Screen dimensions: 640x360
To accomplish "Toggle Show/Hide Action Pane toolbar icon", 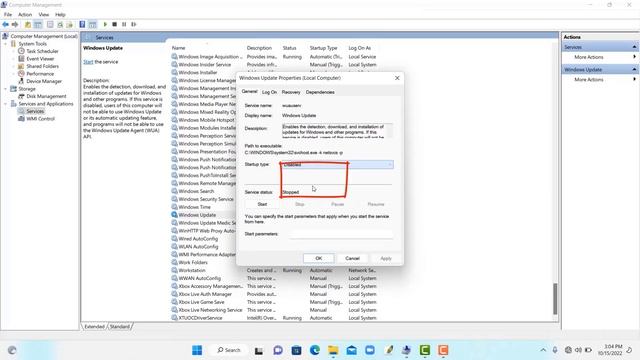I will (93, 24).
